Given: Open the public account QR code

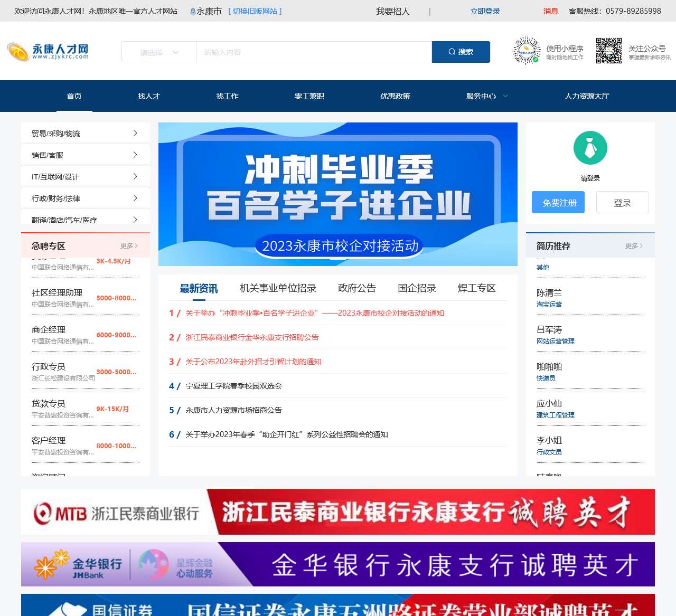Looking at the screenshot, I should pos(609,51).
